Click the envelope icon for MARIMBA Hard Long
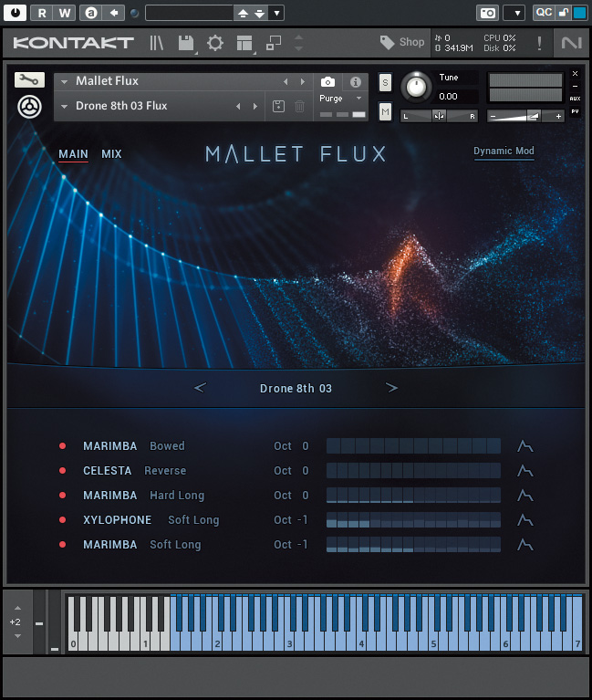The image size is (592, 700). (x=525, y=495)
